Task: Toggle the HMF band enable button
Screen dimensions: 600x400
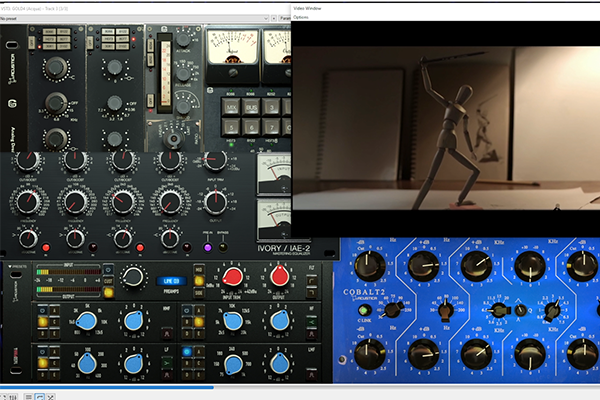Action: click(x=43, y=311)
